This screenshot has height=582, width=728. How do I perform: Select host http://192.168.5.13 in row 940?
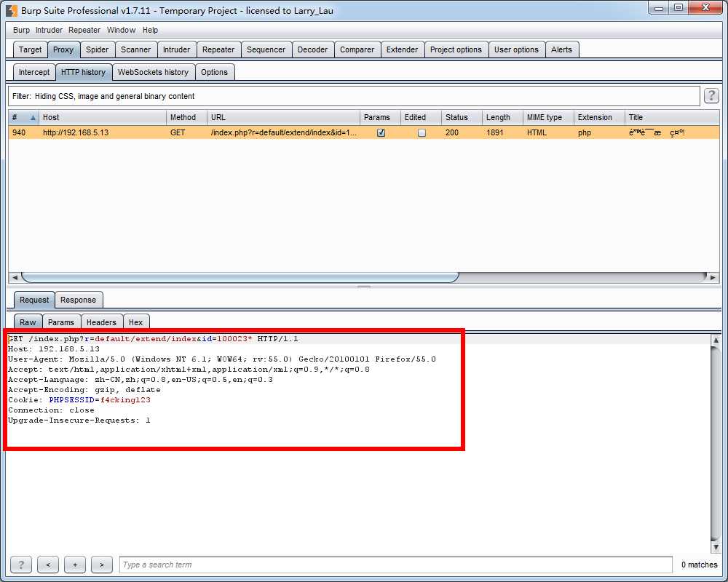point(76,132)
